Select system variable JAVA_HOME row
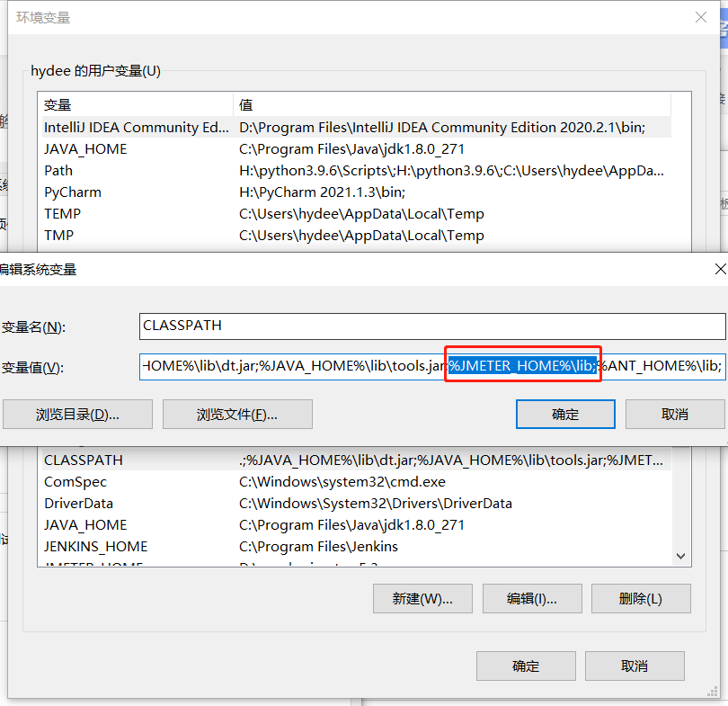Viewport: 728px width, 706px height. click(x=357, y=525)
